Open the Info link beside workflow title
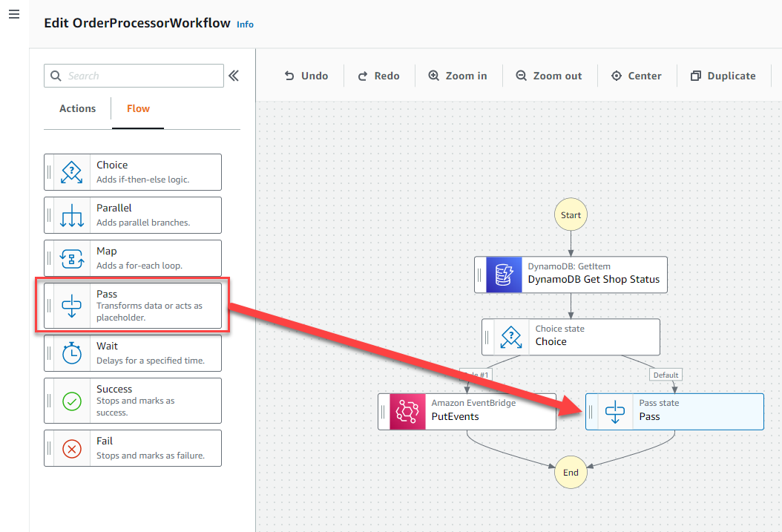 tap(245, 24)
